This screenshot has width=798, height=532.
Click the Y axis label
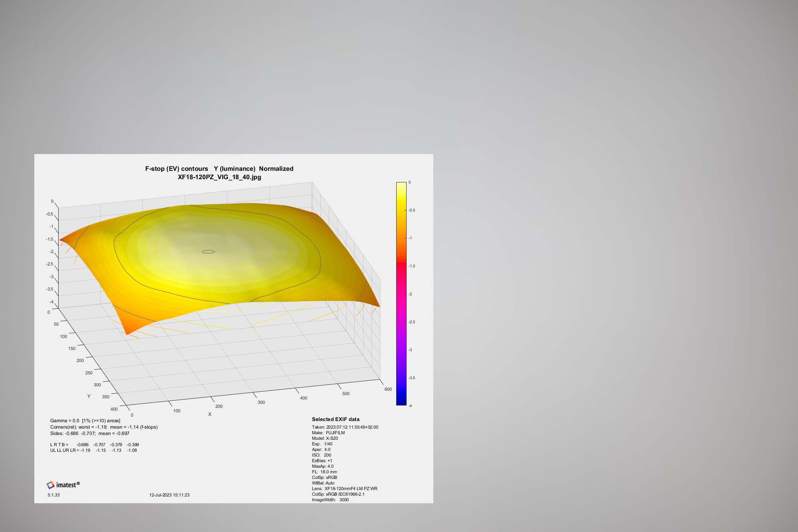tap(89, 396)
